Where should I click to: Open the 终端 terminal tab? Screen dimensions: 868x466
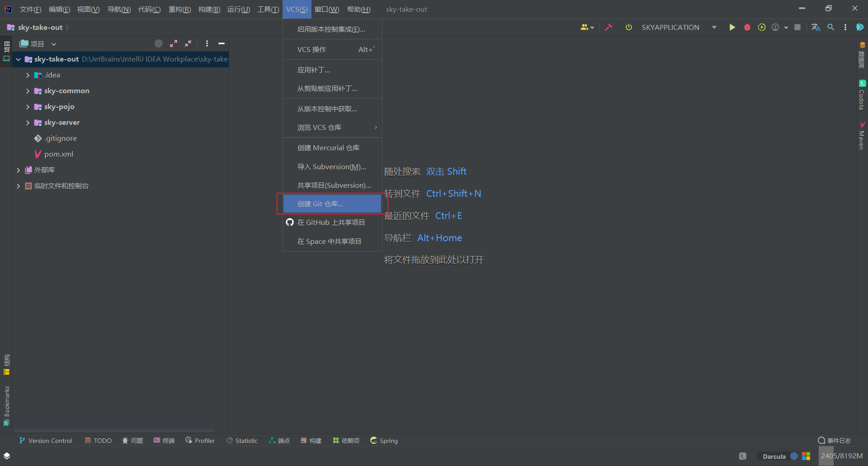click(x=164, y=441)
